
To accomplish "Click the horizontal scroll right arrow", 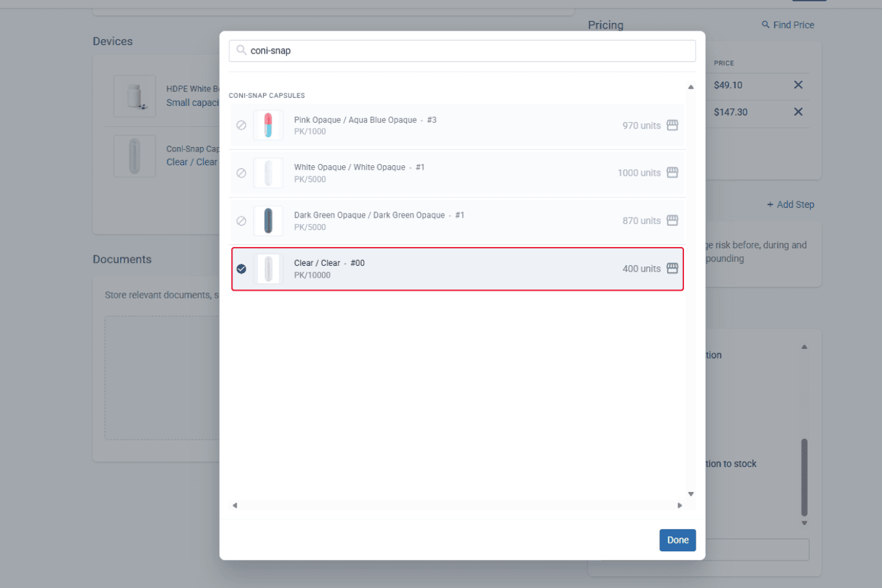I will coord(679,505).
